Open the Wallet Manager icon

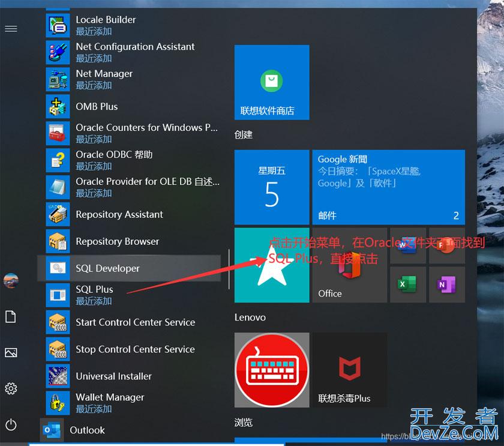58,403
